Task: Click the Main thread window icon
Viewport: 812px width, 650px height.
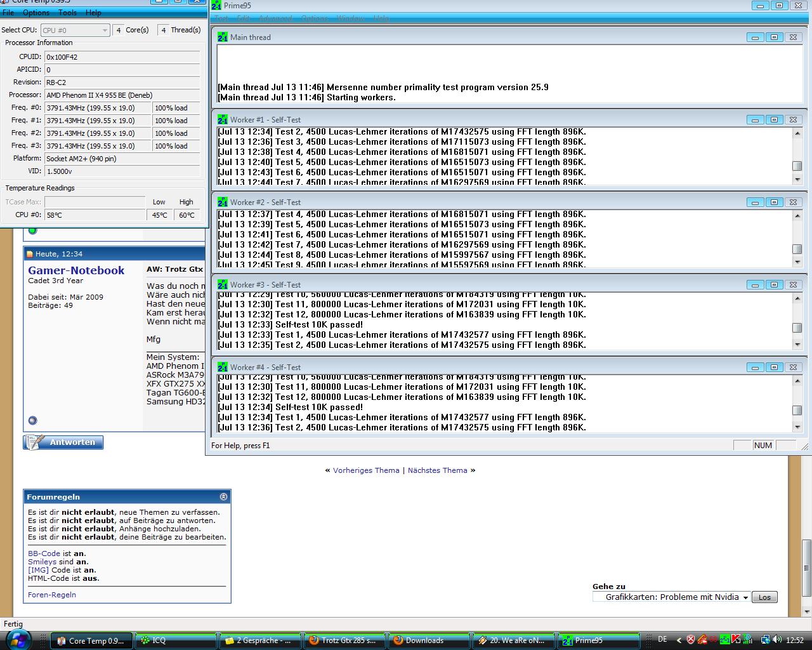Action: pyautogui.click(x=222, y=37)
